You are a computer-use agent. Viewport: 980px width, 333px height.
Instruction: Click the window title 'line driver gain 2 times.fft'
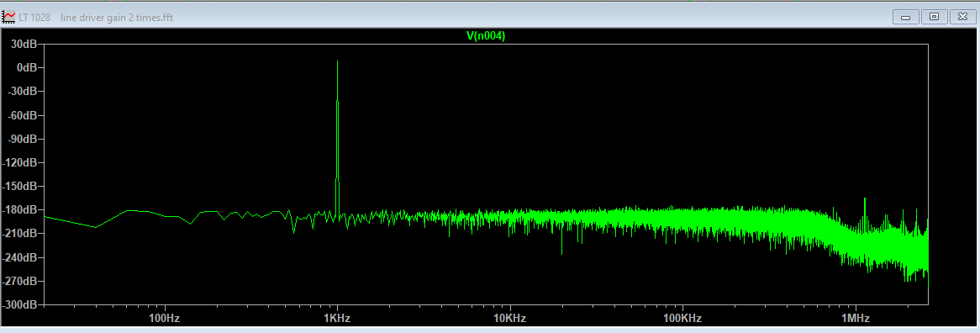point(117,17)
